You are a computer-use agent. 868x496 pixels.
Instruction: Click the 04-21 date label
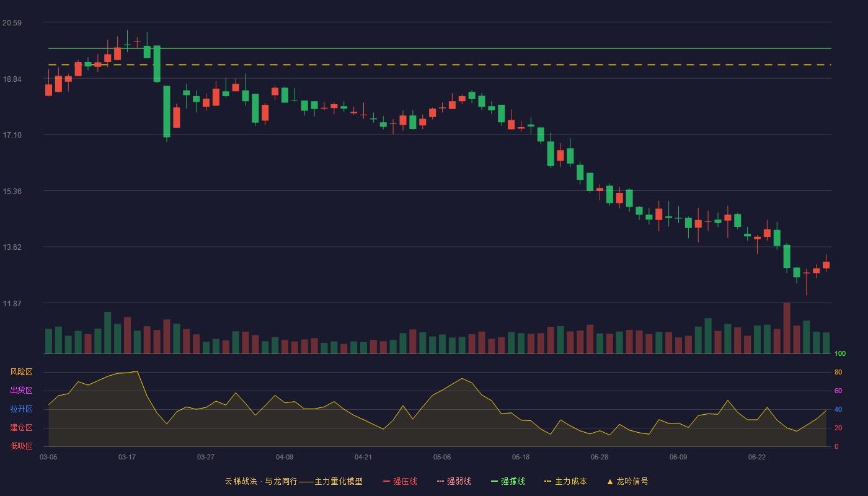363,457
